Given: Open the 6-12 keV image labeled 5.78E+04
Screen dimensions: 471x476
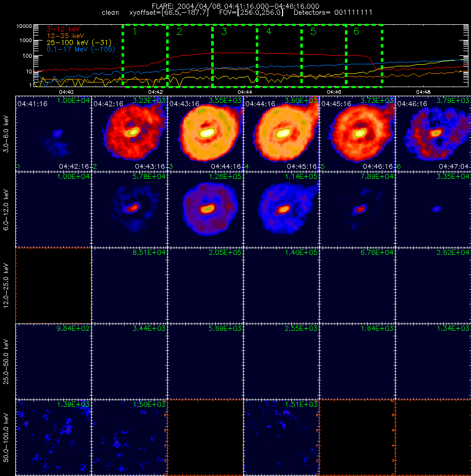Looking at the screenshot, I should [129, 210].
